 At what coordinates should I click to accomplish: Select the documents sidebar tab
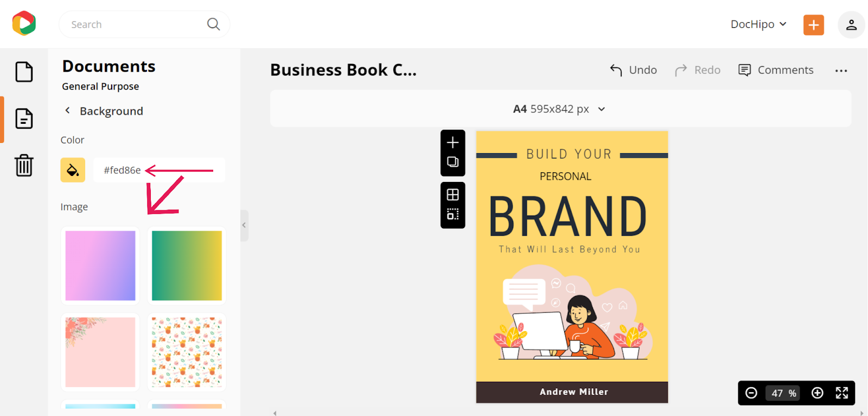tap(24, 118)
